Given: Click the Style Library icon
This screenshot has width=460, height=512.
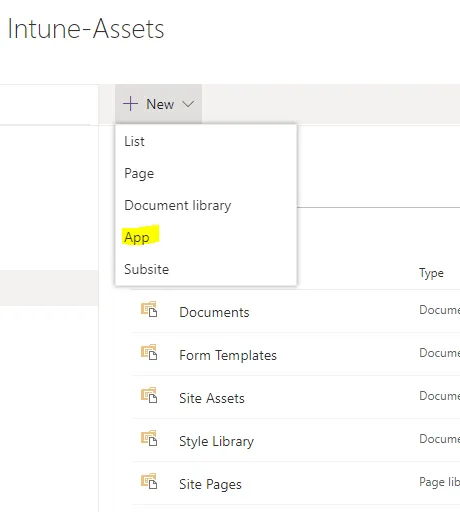Looking at the screenshot, I should pos(149,438).
